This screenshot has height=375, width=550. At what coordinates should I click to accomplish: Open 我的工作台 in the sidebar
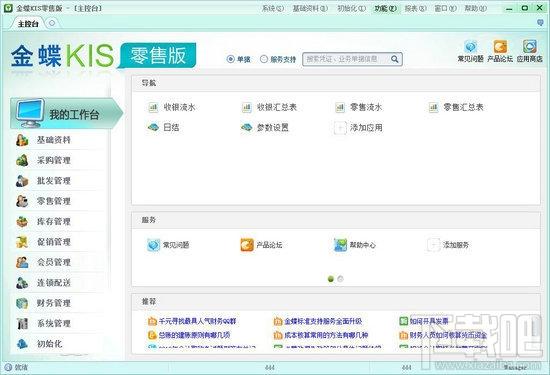pyautogui.click(x=66, y=113)
